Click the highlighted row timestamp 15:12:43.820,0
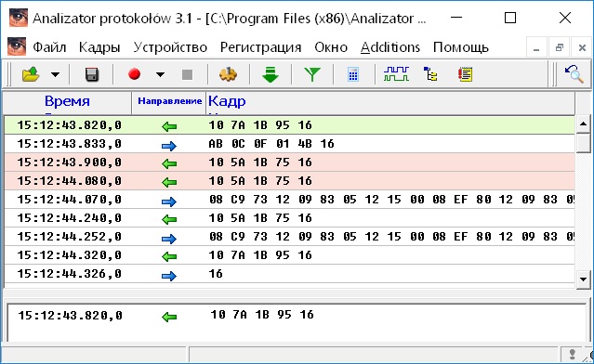Screen dimensions: 594x364 click(70, 125)
